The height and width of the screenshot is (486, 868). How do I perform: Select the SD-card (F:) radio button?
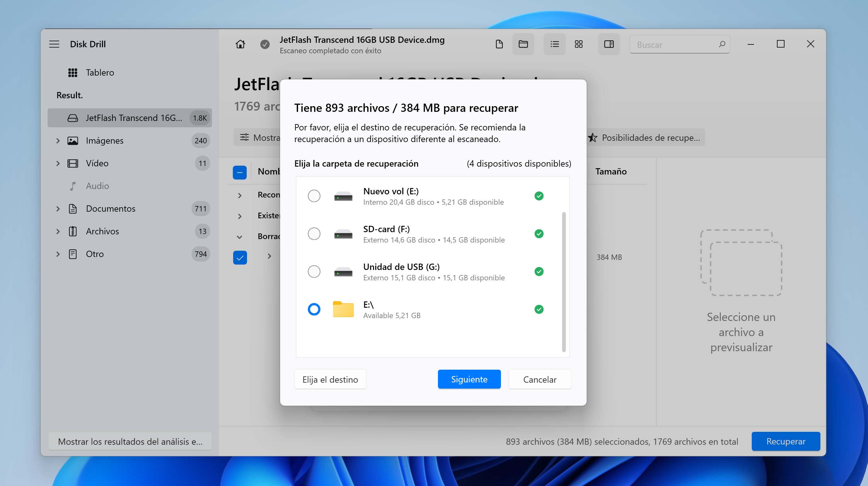click(313, 233)
